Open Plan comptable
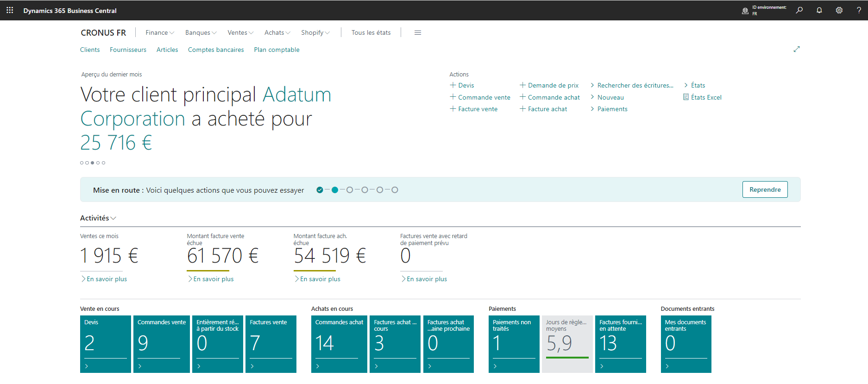 [277, 50]
